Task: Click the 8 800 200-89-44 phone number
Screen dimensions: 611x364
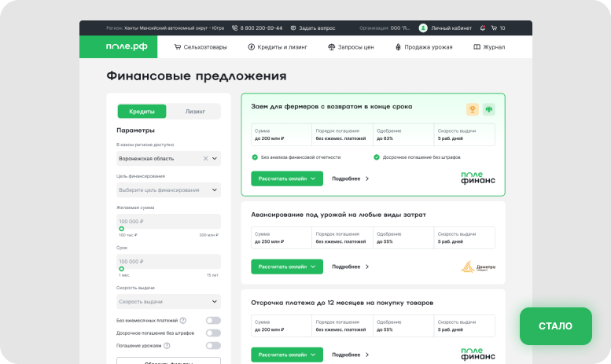Action: [261, 28]
